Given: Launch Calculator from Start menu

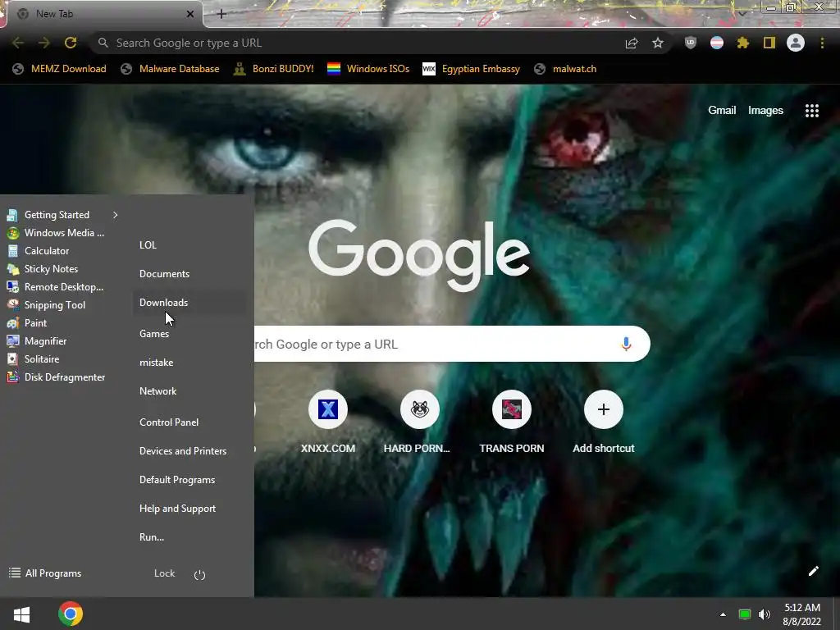Looking at the screenshot, I should (x=38, y=251).
